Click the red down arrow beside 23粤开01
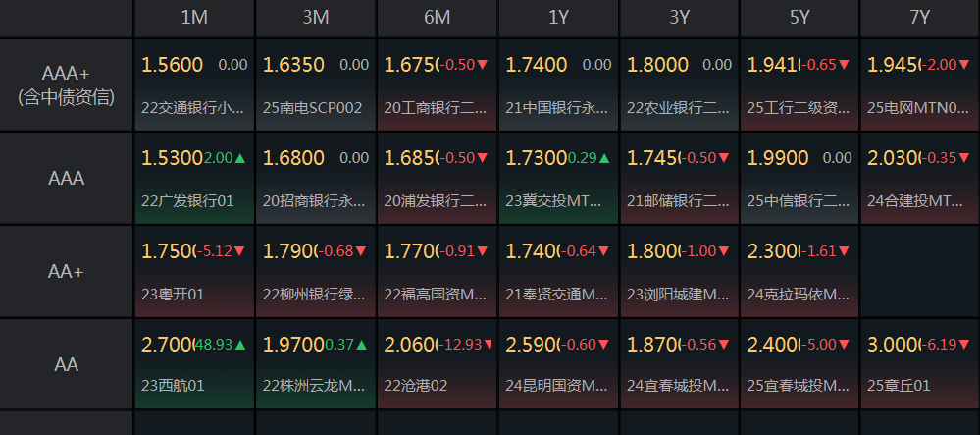Image resolution: width=980 pixels, height=435 pixels. pos(240,251)
